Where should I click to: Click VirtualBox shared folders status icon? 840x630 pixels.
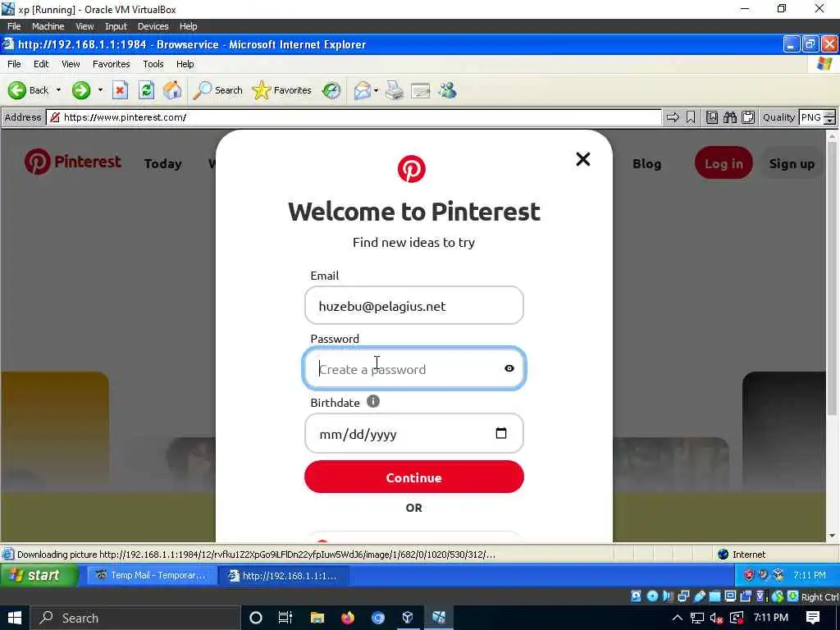point(714,596)
